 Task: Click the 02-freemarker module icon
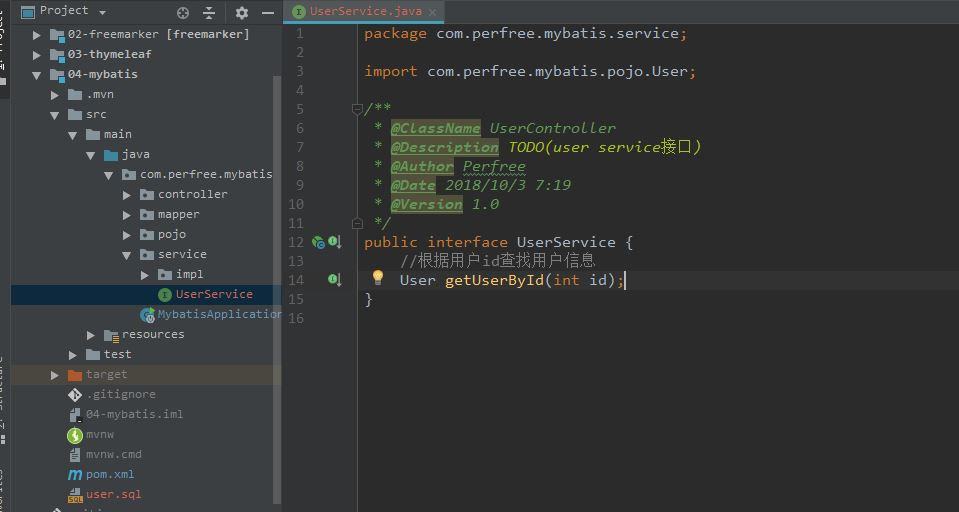click(x=57, y=35)
